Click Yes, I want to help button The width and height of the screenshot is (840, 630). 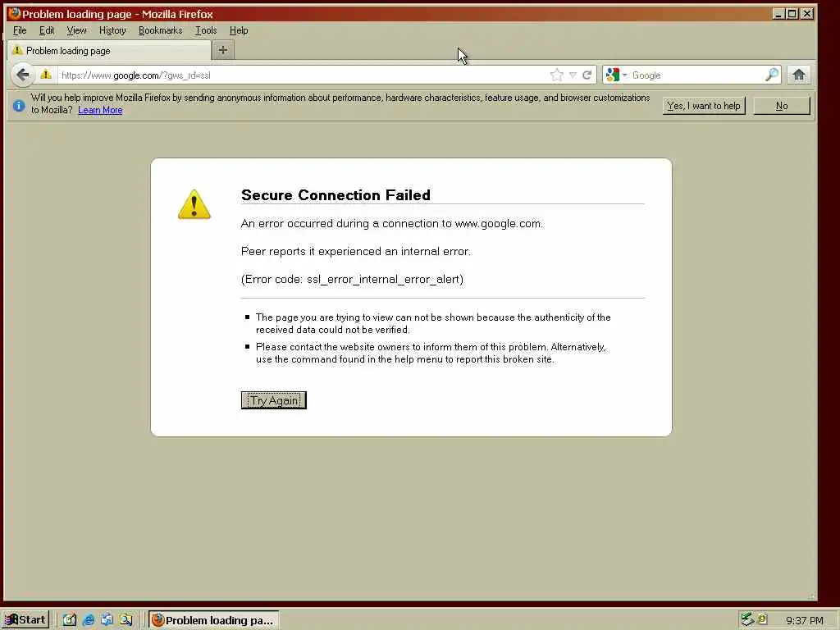tap(704, 106)
